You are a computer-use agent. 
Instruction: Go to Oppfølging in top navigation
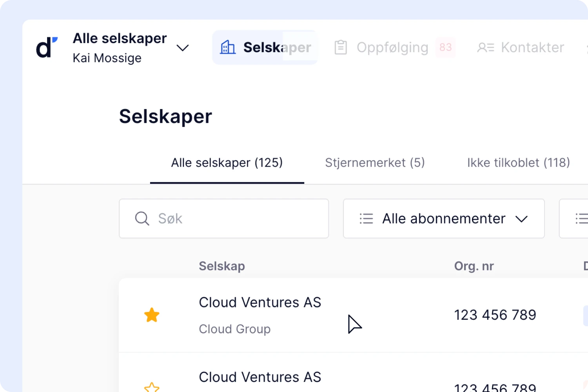click(x=392, y=47)
